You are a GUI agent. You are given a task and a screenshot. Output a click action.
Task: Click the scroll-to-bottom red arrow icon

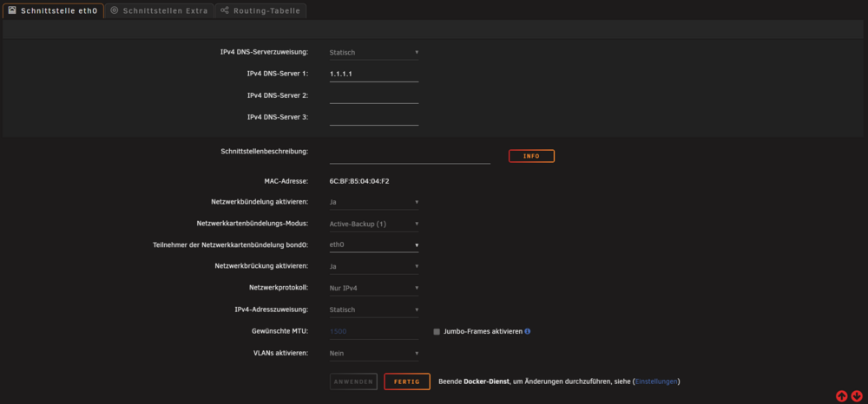pos(857,395)
